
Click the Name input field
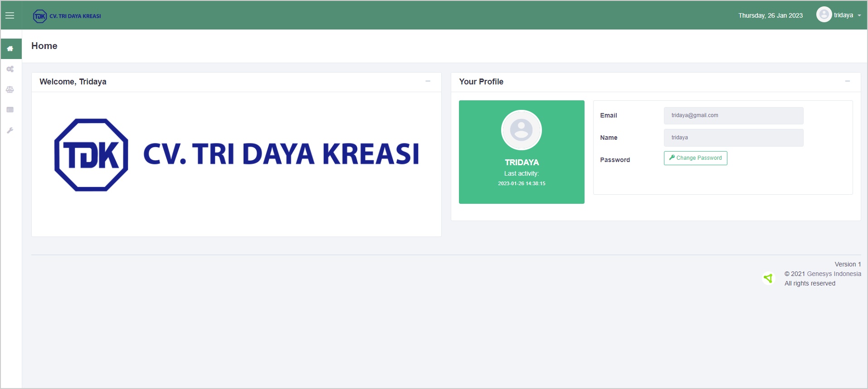coord(733,138)
